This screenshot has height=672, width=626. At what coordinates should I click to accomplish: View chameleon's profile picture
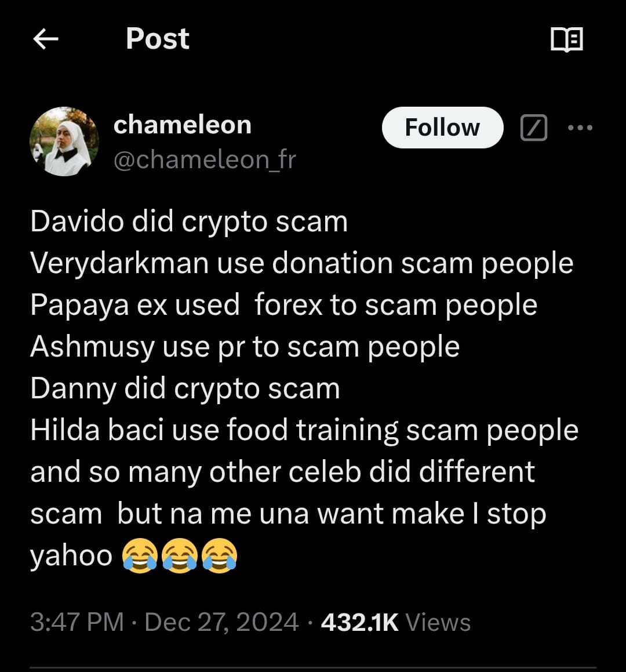(64, 141)
